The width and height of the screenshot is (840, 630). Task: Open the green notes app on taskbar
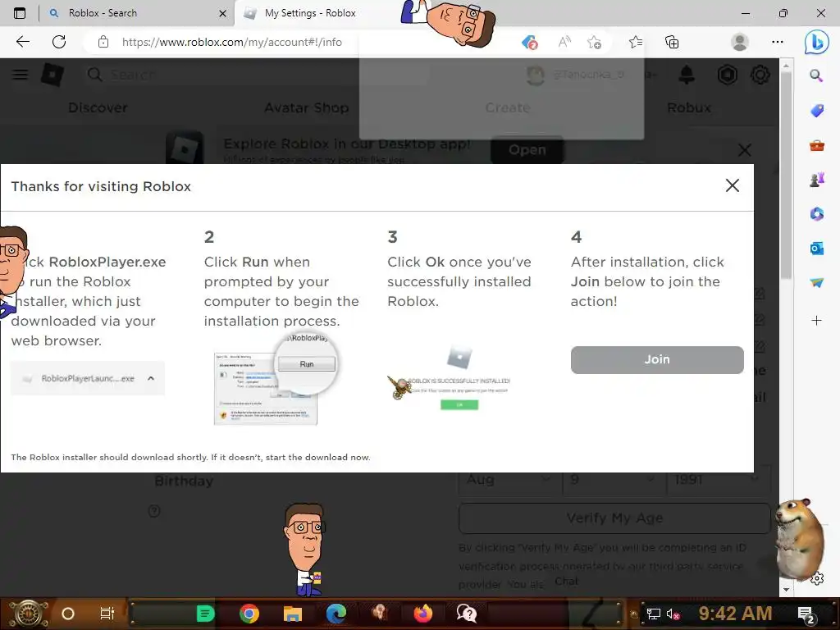(205, 614)
